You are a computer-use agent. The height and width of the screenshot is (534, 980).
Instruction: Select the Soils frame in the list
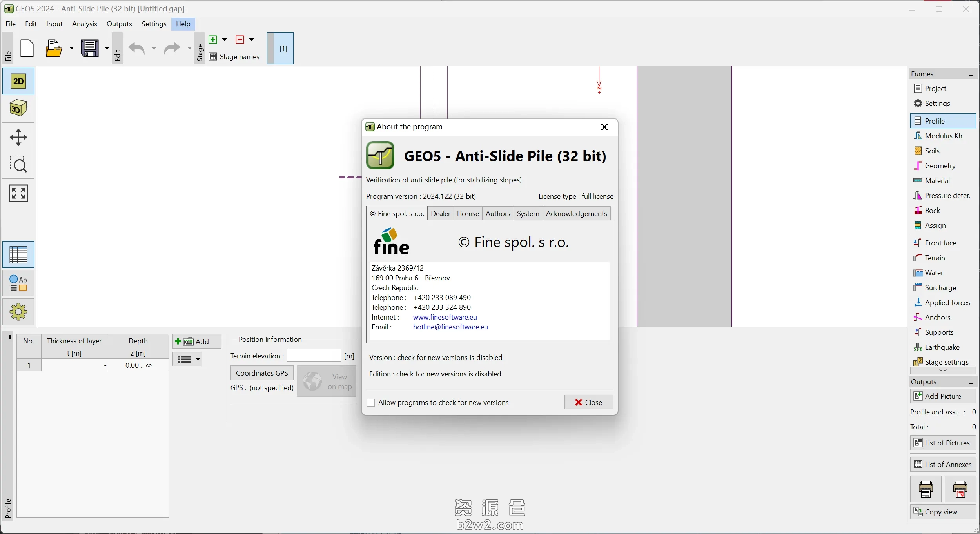932,151
